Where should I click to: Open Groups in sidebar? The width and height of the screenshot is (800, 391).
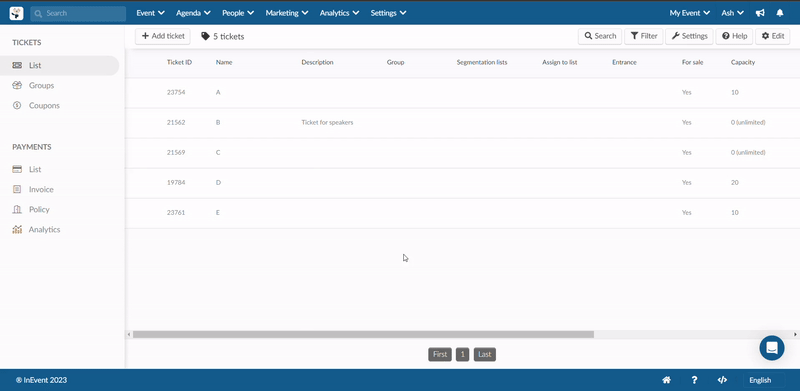coord(41,85)
